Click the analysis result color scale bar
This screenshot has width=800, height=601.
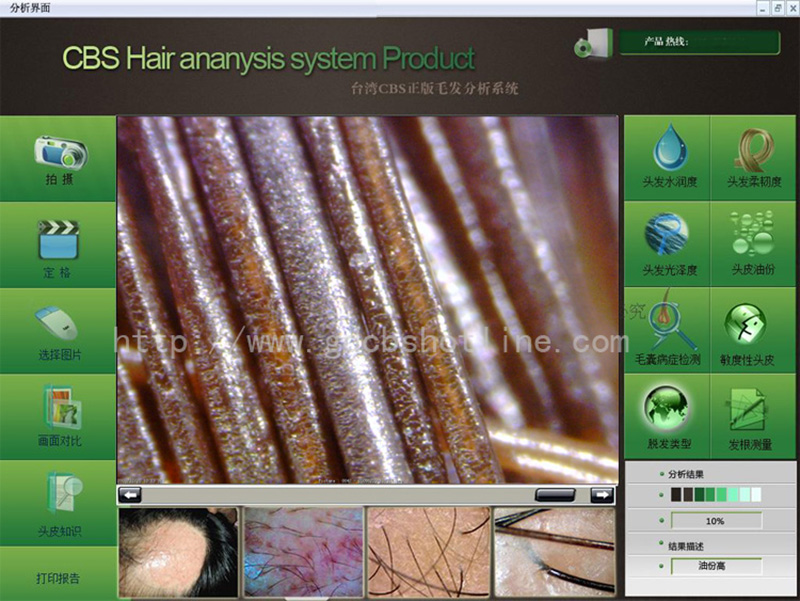coord(716,495)
